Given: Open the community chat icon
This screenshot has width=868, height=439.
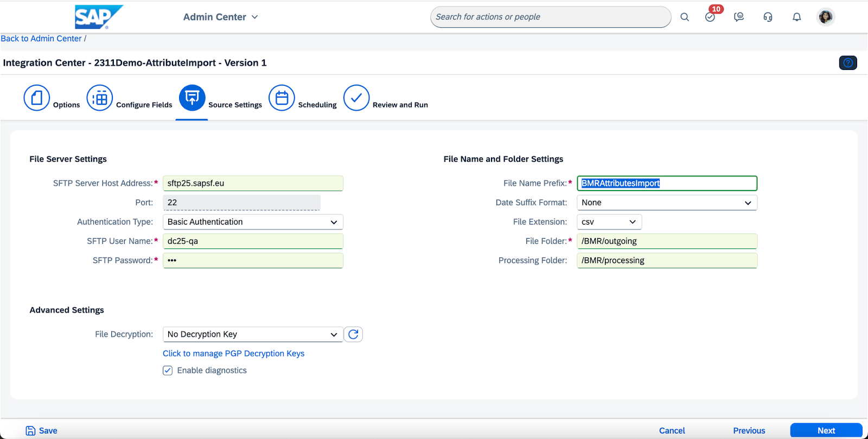Looking at the screenshot, I should [x=739, y=17].
